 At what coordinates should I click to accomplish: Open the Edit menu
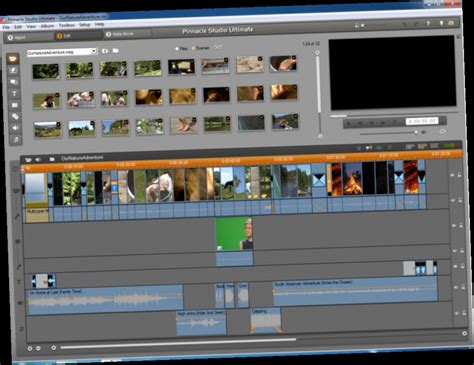18,27
